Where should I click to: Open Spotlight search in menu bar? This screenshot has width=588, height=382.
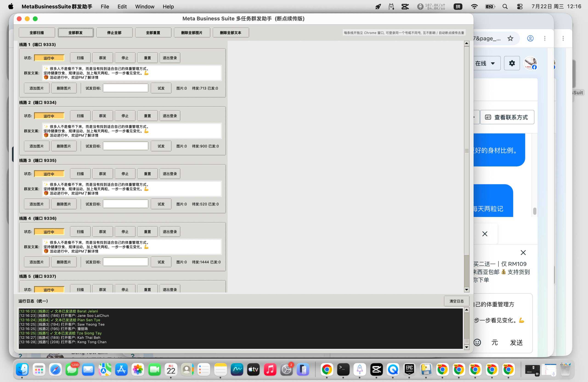click(x=505, y=6)
